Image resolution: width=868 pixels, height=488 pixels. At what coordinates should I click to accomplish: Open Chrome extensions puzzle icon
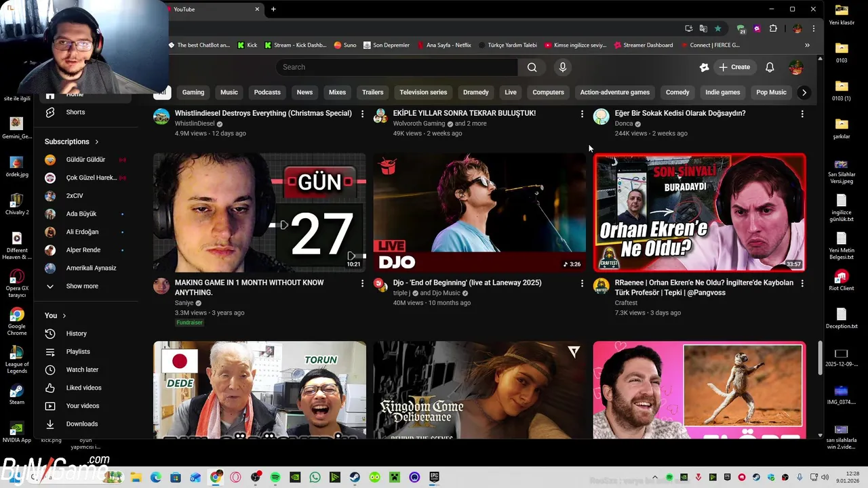pyautogui.click(x=773, y=28)
